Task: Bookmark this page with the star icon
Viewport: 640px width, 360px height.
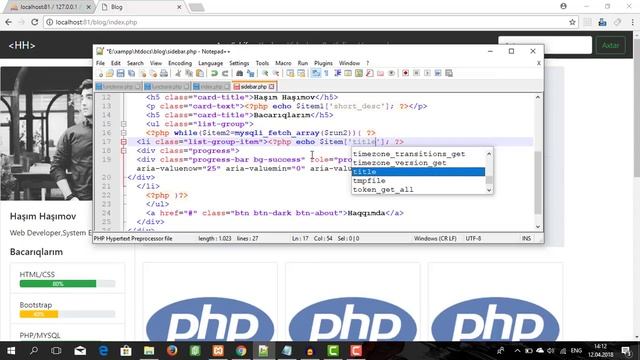Action: [x=572, y=22]
